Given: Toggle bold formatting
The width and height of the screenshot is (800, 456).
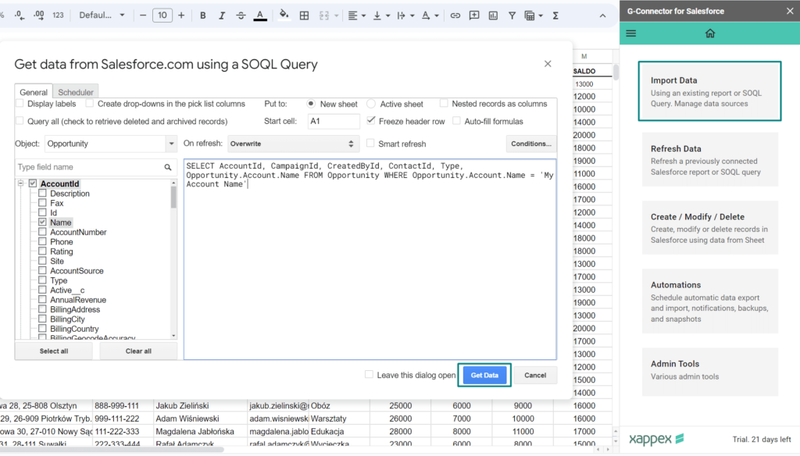Looking at the screenshot, I should (203, 15).
